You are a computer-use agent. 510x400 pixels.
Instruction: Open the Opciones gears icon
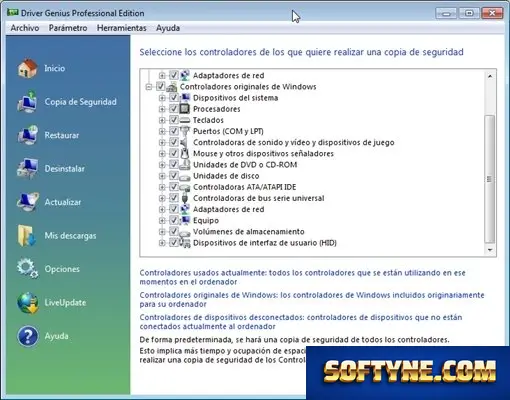[28, 269]
